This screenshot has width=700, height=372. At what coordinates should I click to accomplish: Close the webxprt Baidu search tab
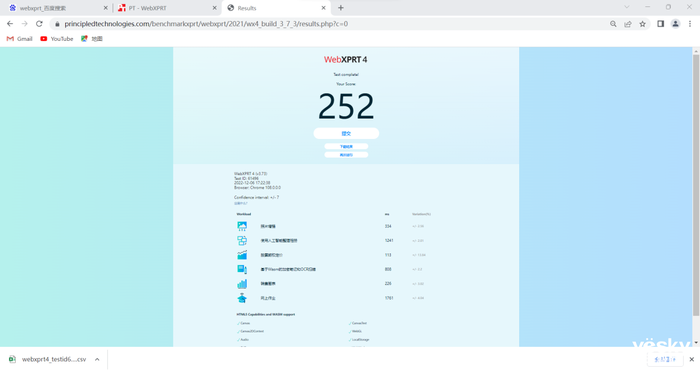click(x=106, y=8)
